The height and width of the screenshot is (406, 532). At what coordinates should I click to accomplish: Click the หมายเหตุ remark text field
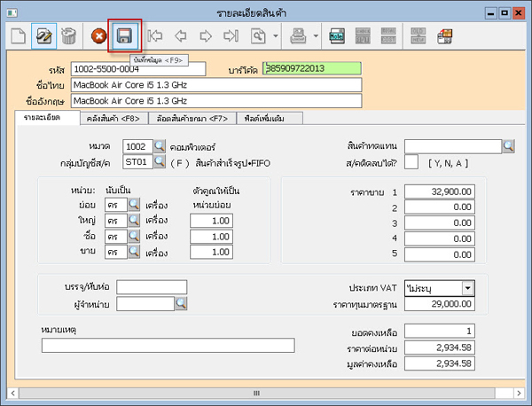pyautogui.click(x=168, y=346)
